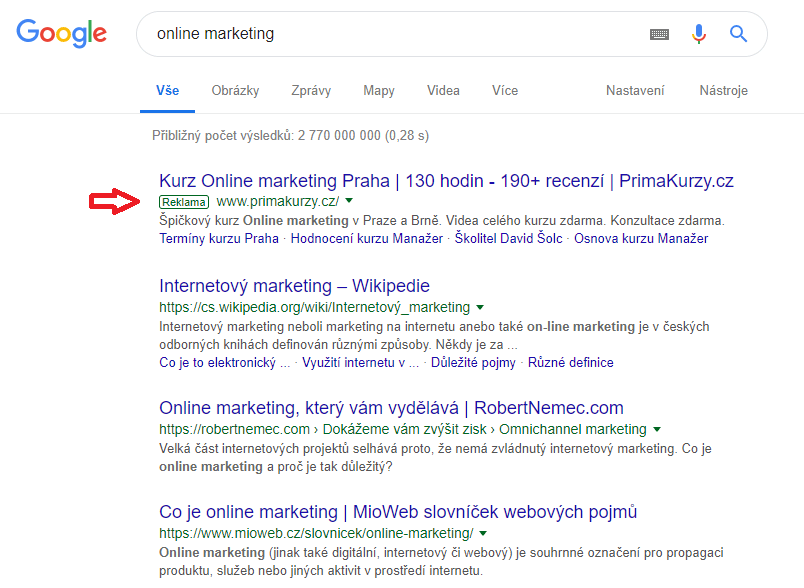Open the Co je to elektronický sitelink
The height and width of the screenshot is (588, 804).
[225, 362]
